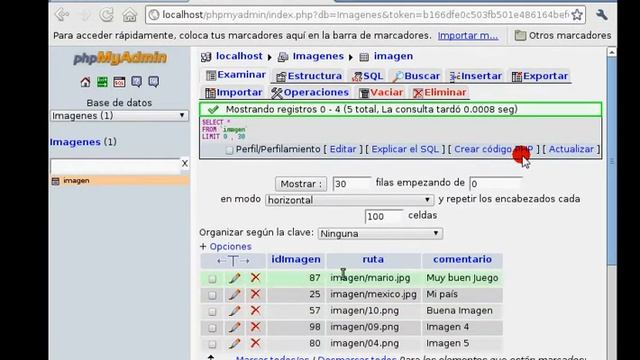This screenshot has height=360, width=640.
Task: Open the Buscar tab
Action: point(417,76)
